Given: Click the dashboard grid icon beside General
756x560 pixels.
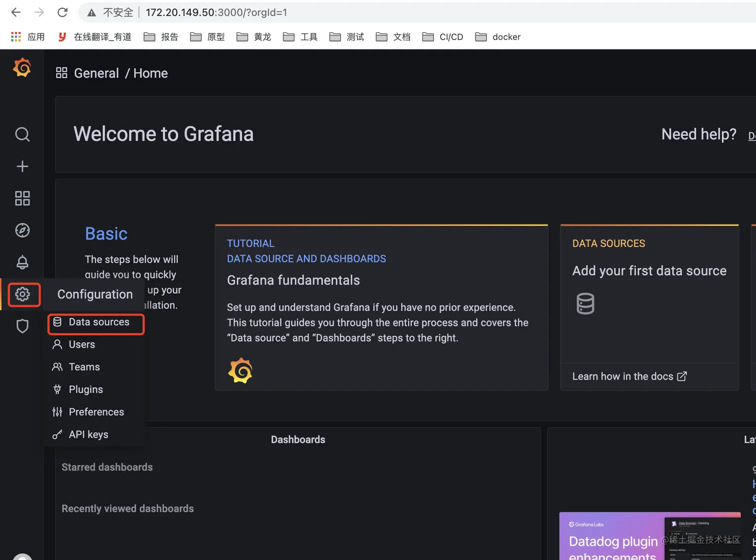Looking at the screenshot, I should (x=61, y=73).
